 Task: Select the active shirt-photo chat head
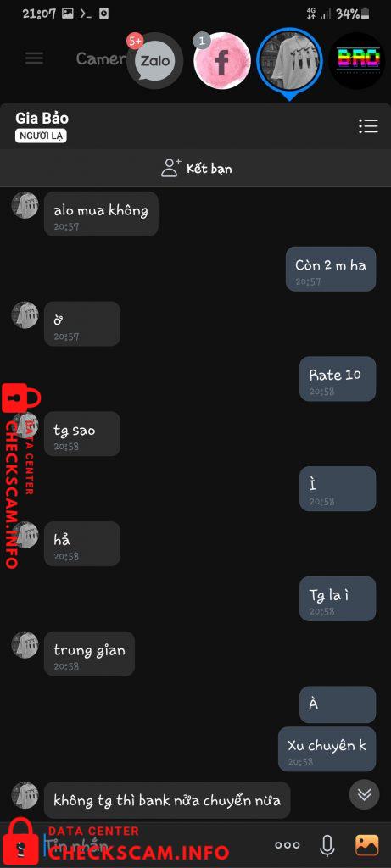pyautogui.click(x=290, y=59)
